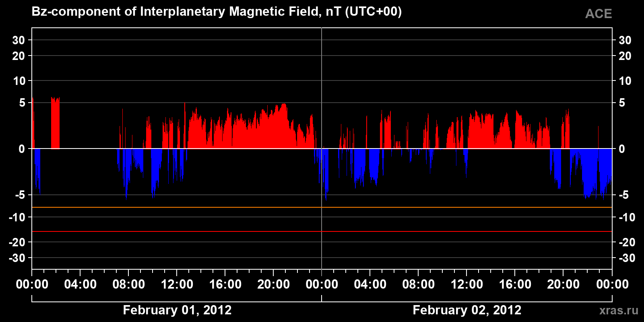Image resolution: width=644 pixels, height=322 pixels.
Task: Click the February 02 04:00 time label
Action: pos(370,284)
